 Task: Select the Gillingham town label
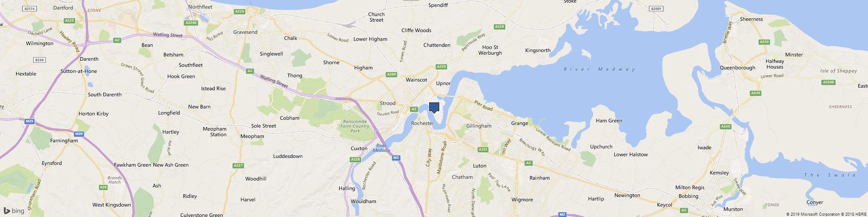coord(479,126)
